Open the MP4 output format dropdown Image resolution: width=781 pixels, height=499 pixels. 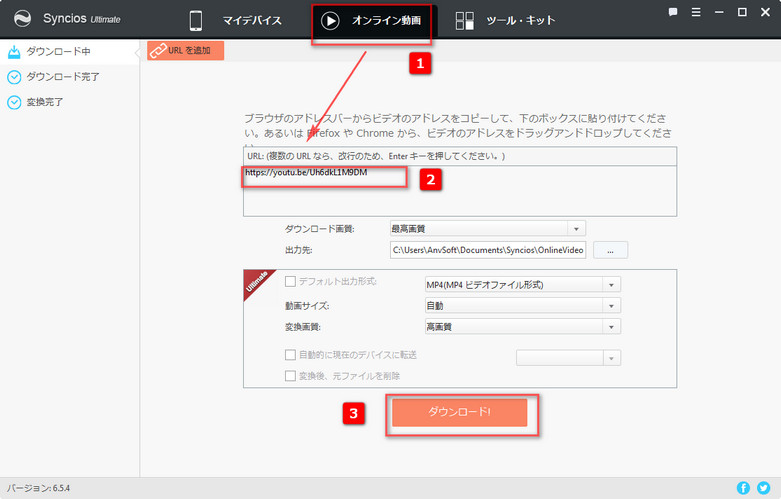point(522,285)
